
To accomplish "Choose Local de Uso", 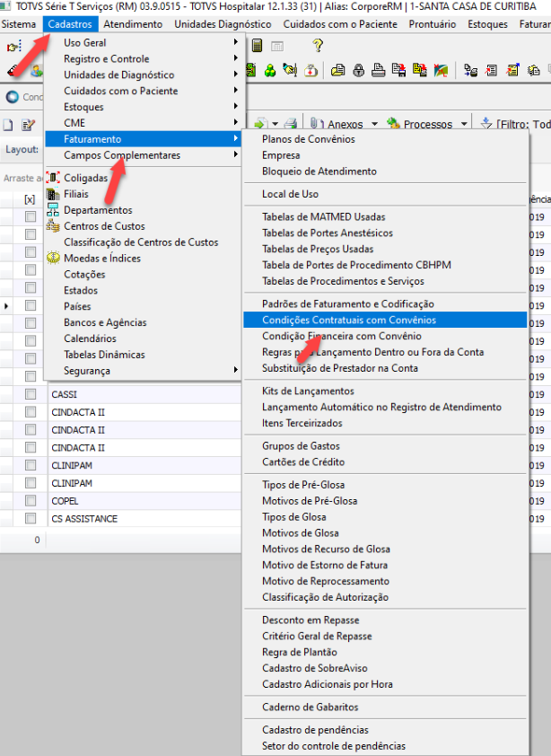I will pyautogui.click(x=385, y=194).
